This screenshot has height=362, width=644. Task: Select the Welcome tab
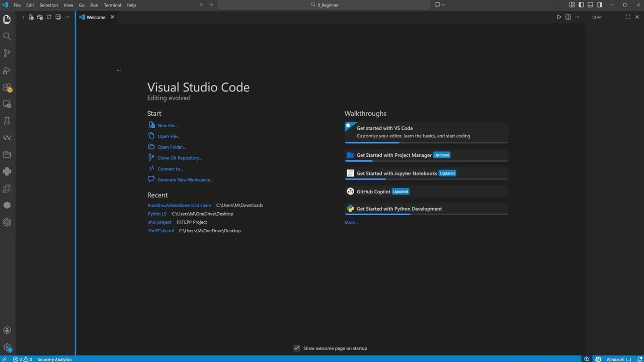click(96, 17)
